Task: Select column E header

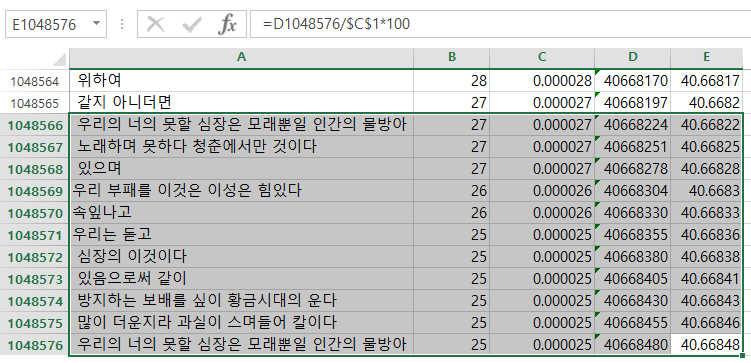Action: click(x=706, y=57)
